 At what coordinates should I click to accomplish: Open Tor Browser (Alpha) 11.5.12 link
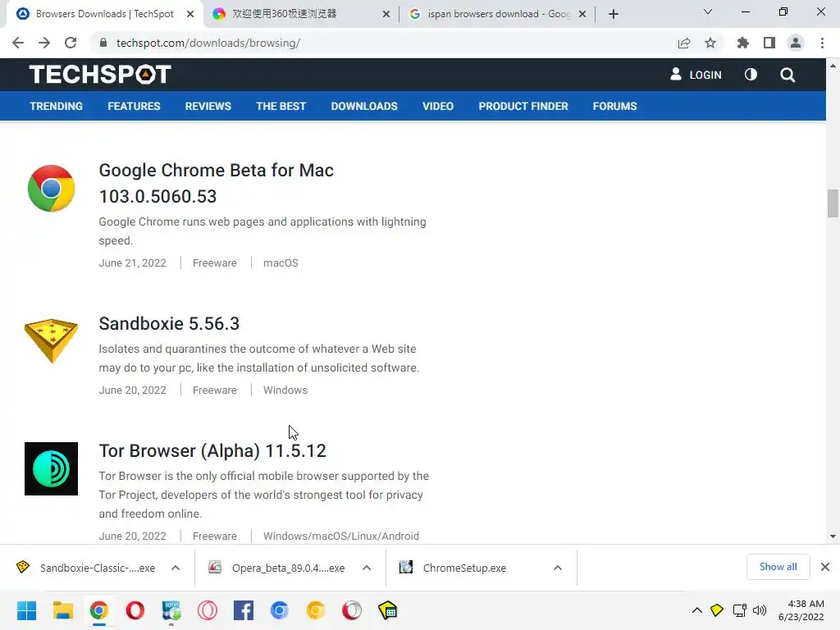[212, 451]
